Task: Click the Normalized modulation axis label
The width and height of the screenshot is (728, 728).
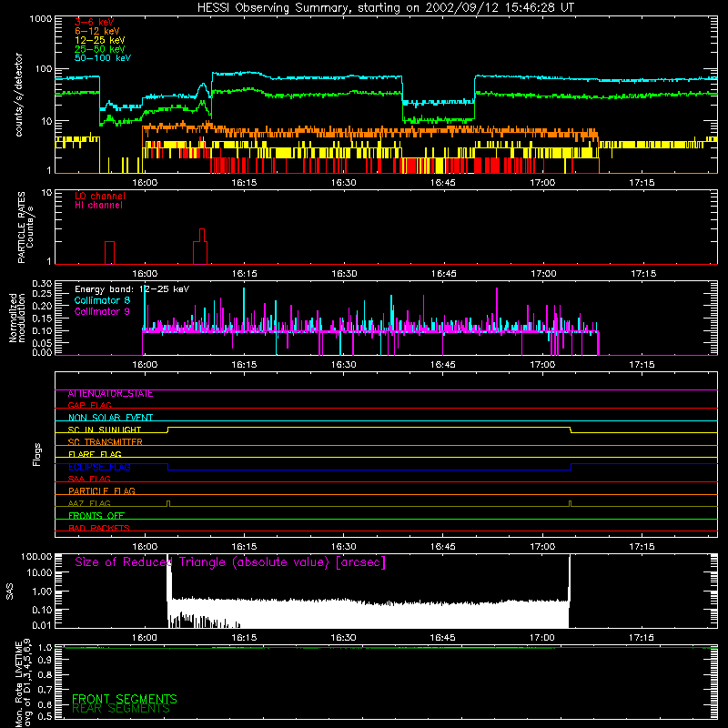Action: coord(17,318)
